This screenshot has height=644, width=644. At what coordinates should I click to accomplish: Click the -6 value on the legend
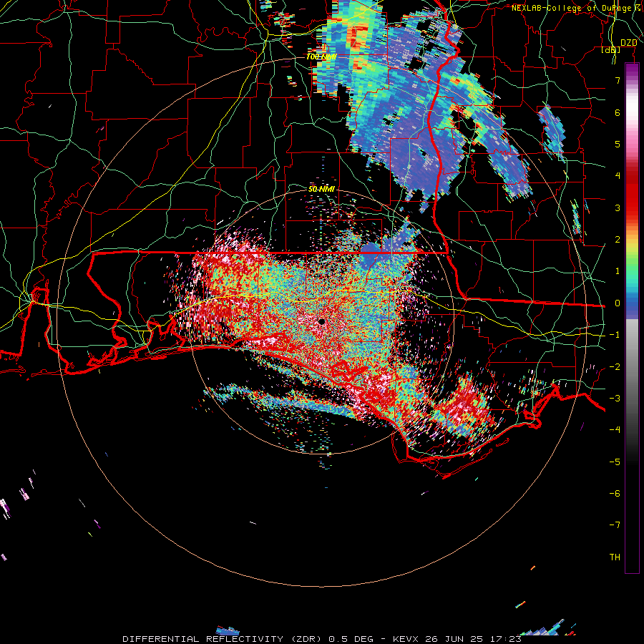click(615, 494)
